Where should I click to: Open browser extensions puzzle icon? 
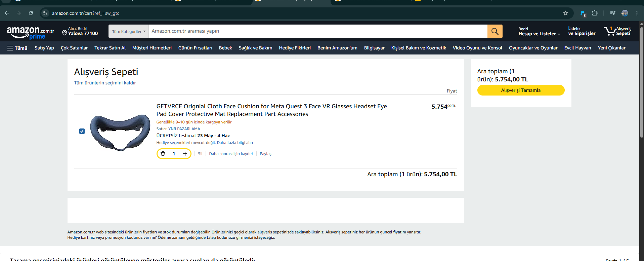[x=595, y=13]
